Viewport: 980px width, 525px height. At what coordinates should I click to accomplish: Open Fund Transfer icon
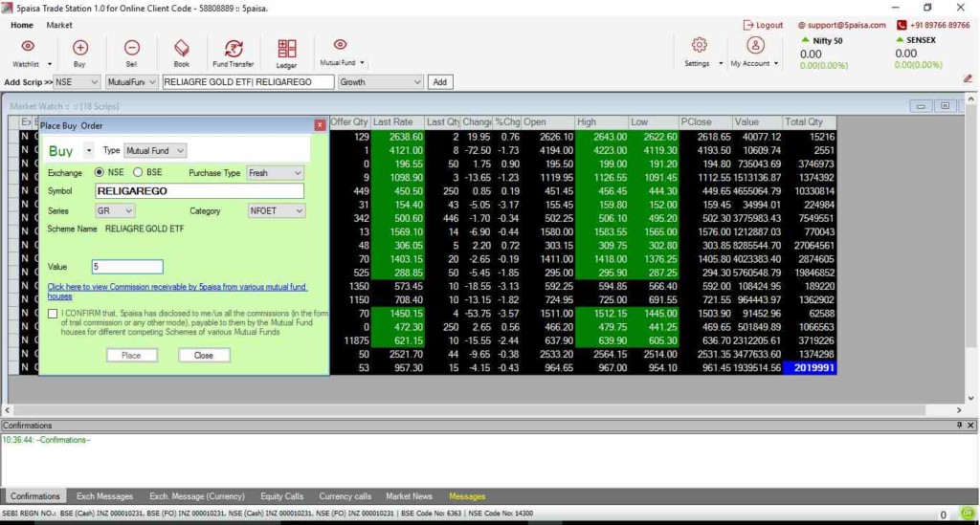pyautogui.click(x=234, y=48)
